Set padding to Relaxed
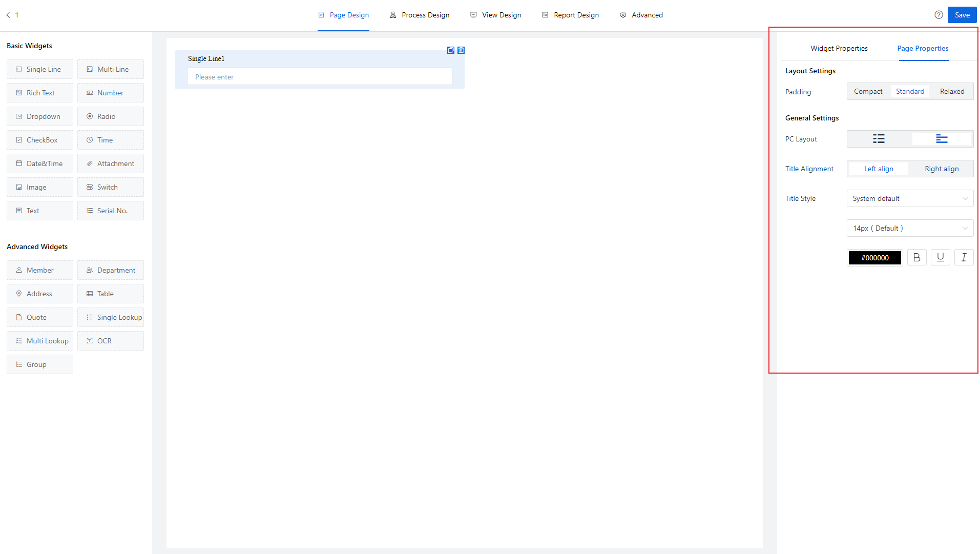Image resolution: width=980 pixels, height=554 pixels. pyautogui.click(x=952, y=91)
